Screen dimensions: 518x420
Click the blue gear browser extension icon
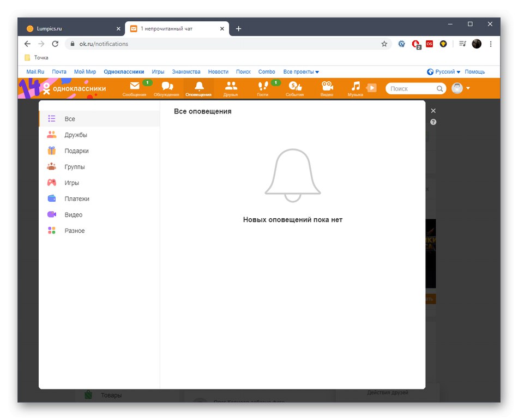coord(402,44)
